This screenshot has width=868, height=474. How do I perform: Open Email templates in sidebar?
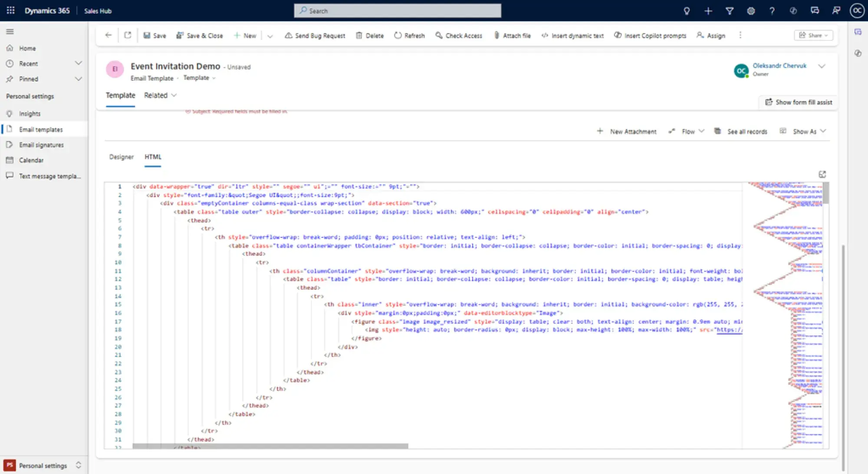click(41, 129)
